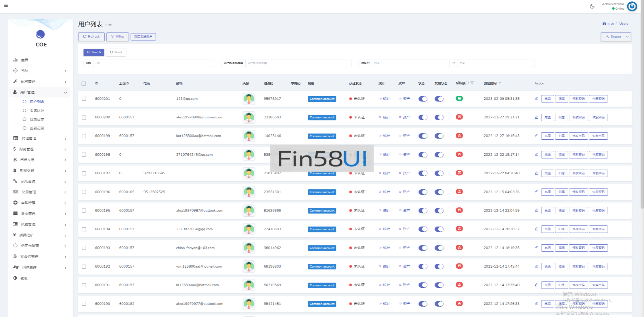Click the Refresh button

[91, 37]
